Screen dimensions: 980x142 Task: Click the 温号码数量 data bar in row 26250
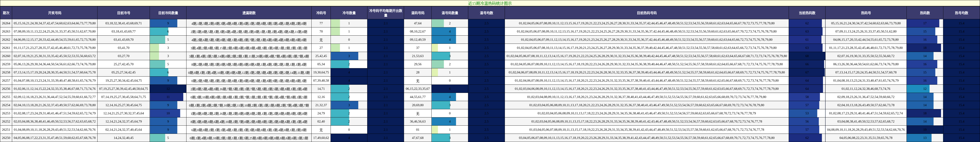coord(449,138)
